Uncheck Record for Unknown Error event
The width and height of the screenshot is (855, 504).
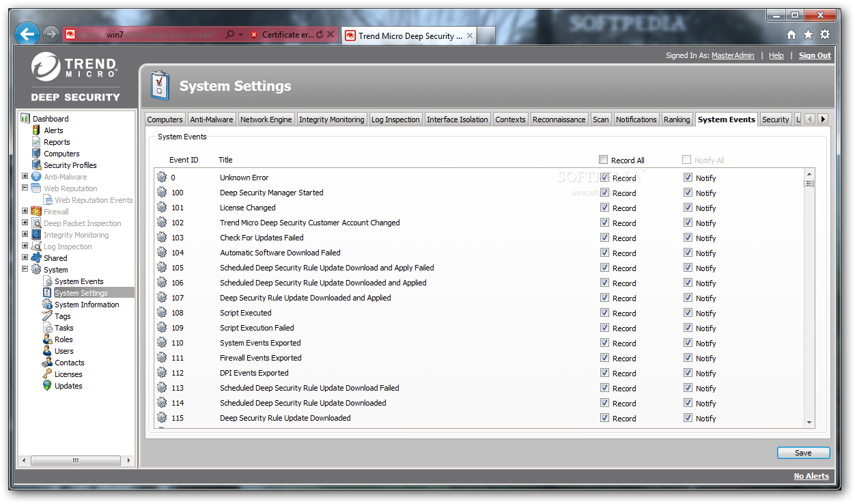coord(604,178)
